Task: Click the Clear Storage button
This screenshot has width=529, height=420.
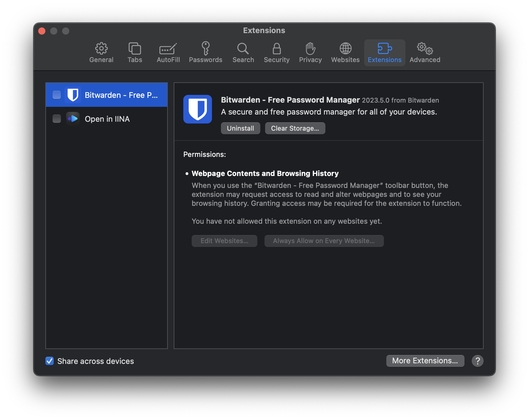Action: pyautogui.click(x=295, y=128)
